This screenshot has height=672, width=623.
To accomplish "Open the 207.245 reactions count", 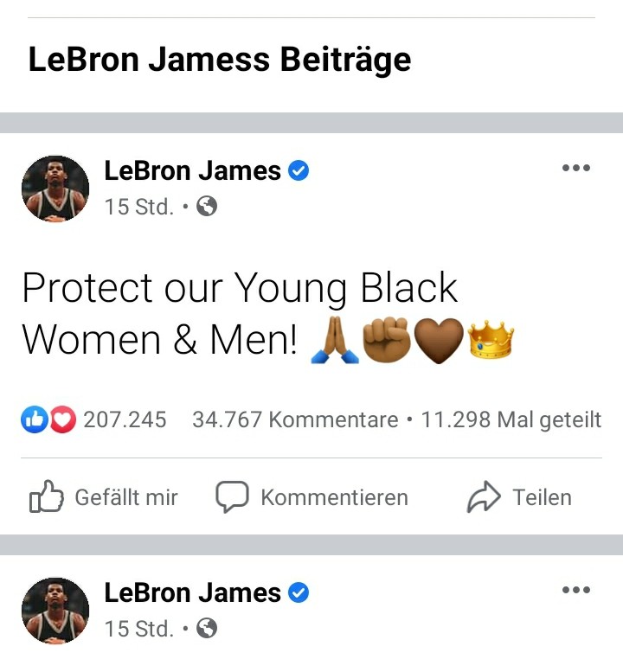I will coord(125,419).
